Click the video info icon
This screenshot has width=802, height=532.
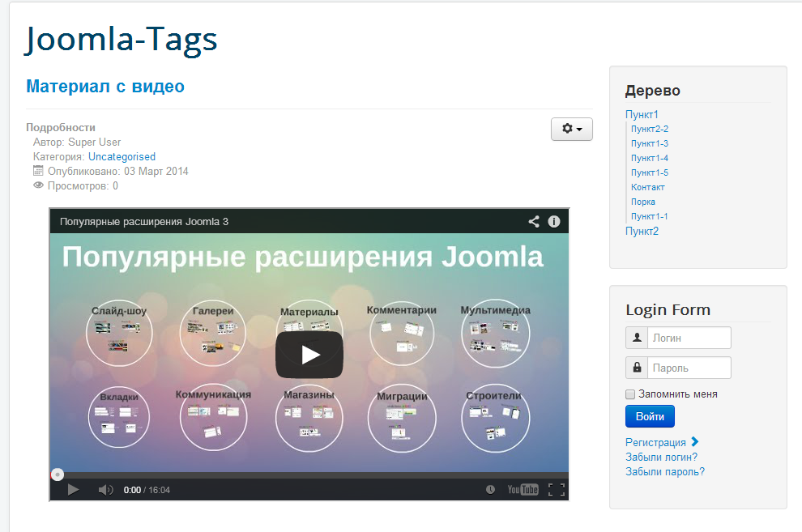tap(554, 222)
